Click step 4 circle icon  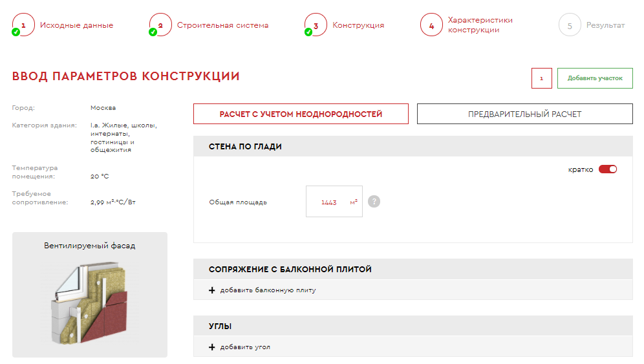tap(431, 25)
